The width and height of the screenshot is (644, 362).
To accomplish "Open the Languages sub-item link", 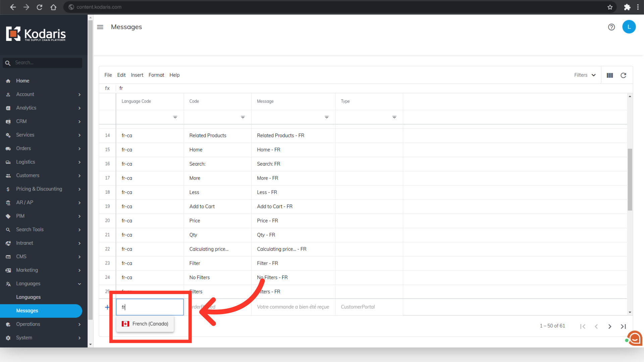I will [x=28, y=297].
